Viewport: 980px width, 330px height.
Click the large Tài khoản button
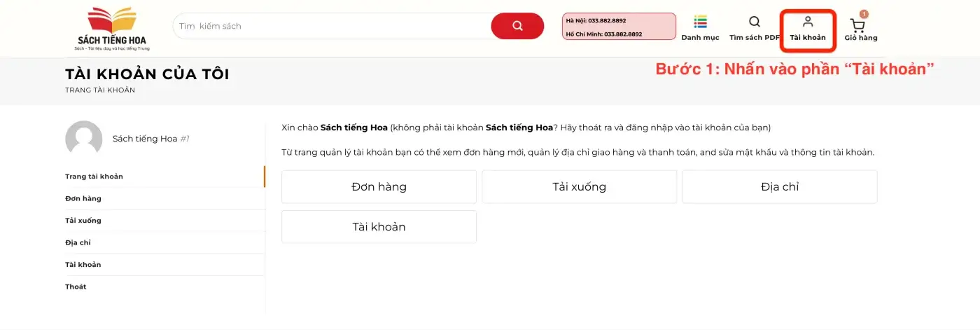coord(379,227)
